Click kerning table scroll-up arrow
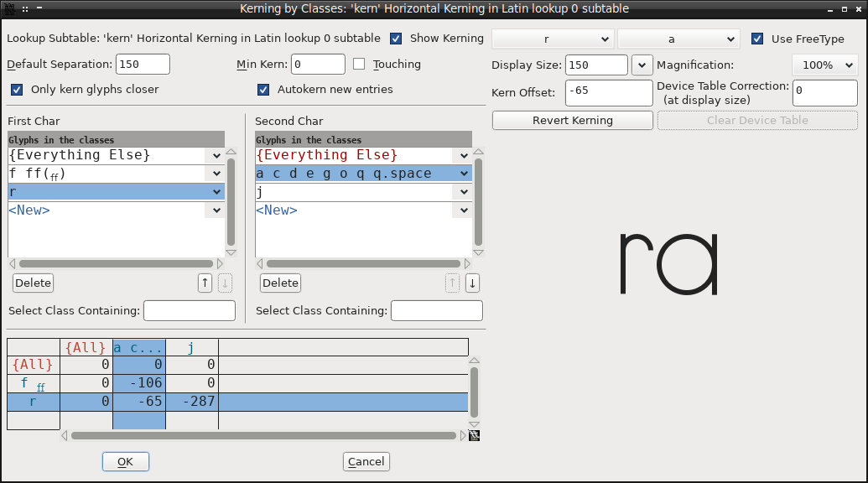This screenshot has height=483, width=868. (475, 361)
